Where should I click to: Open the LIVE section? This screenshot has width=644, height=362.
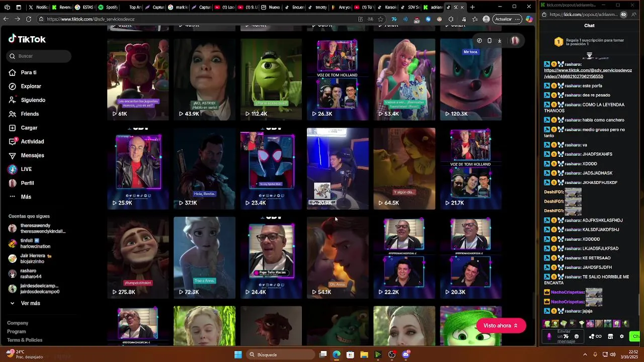26,169
